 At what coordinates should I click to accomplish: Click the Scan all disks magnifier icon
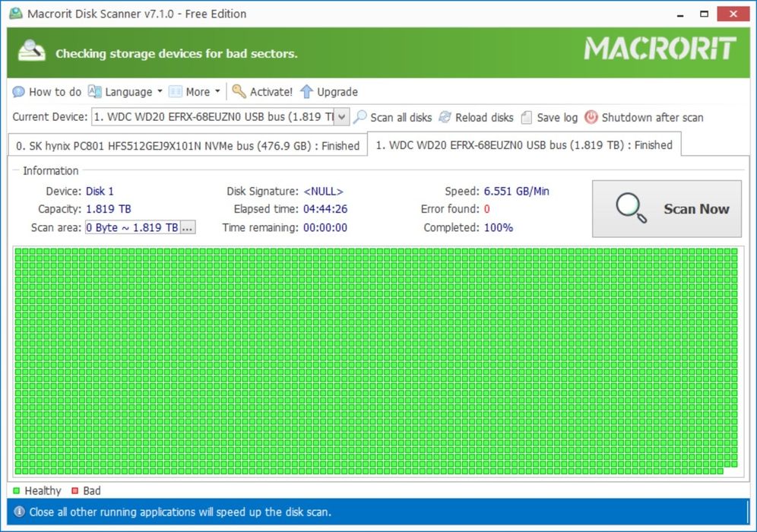click(x=359, y=117)
